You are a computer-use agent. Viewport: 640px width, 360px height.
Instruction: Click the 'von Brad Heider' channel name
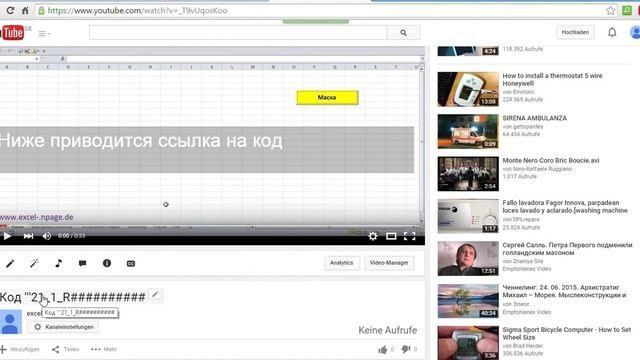[x=522, y=346]
